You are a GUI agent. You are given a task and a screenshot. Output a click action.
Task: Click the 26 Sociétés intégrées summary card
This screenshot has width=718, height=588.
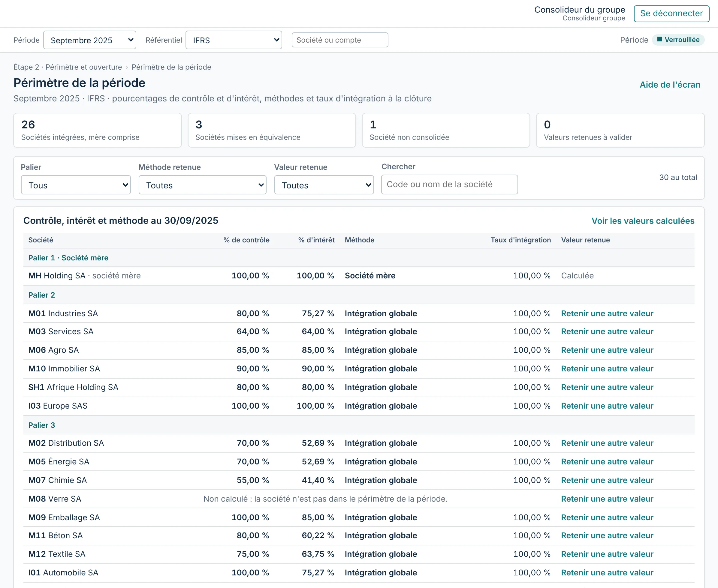click(98, 130)
